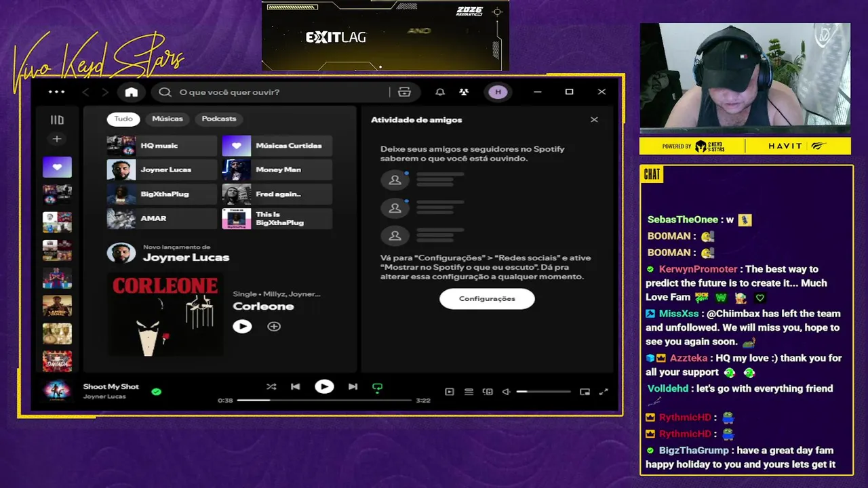Select the Músicas filter chip

(x=167, y=119)
